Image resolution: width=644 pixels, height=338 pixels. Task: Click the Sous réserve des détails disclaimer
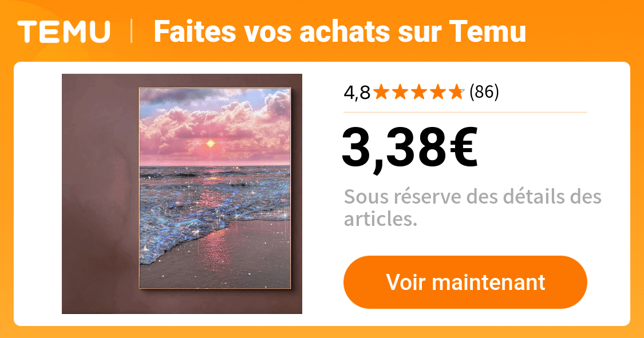click(472, 208)
